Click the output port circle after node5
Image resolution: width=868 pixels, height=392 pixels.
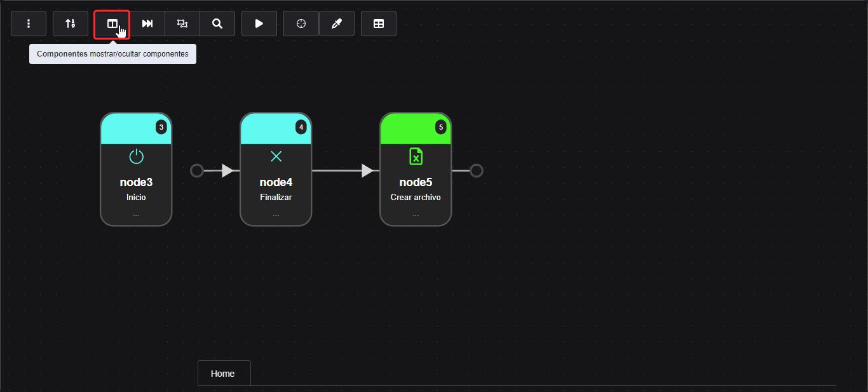tap(476, 170)
